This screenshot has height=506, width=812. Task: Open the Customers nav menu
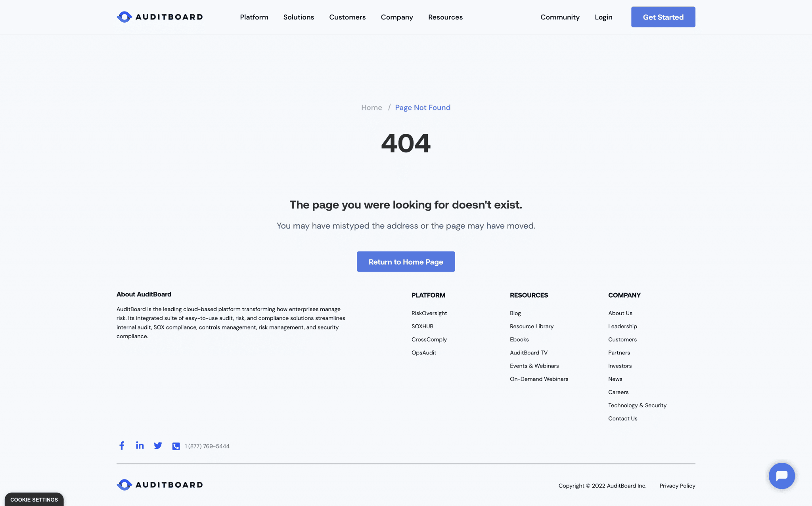347,17
